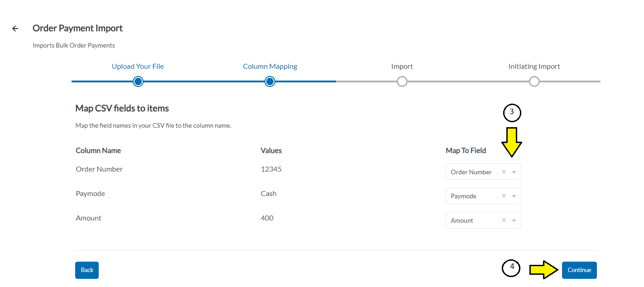Click the blue progress bar between completed steps
The height and width of the screenshot is (287, 644).
click(x=204, y=81)
